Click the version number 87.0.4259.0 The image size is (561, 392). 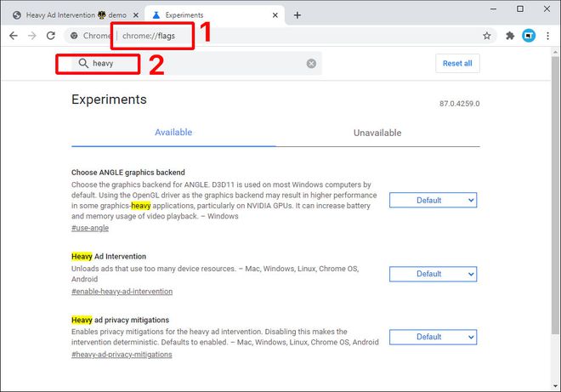pyautogui.click(x=459, y=104)
